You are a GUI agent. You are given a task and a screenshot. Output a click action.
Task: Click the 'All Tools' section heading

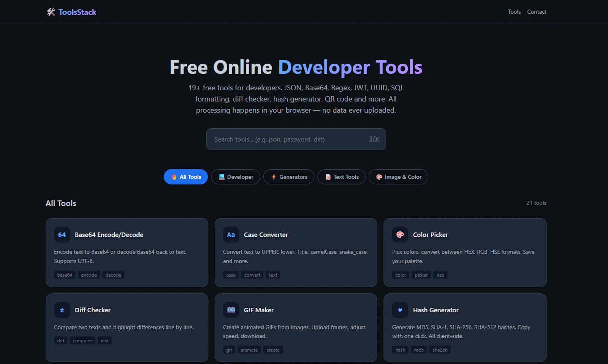point(61,203)
